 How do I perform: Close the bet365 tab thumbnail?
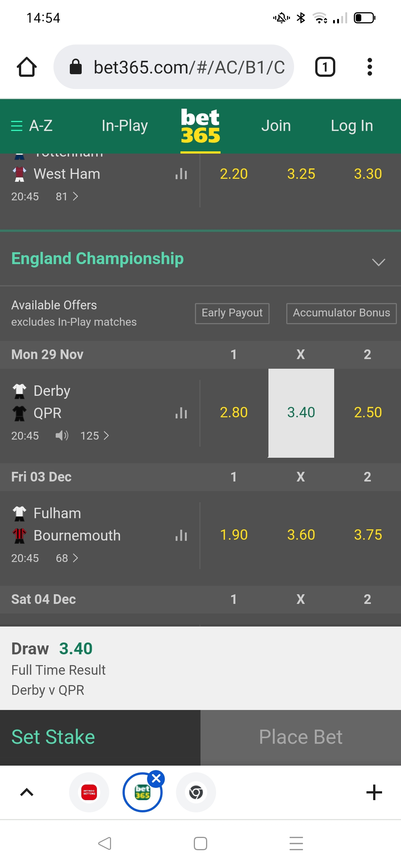click(x=156, y=779)
